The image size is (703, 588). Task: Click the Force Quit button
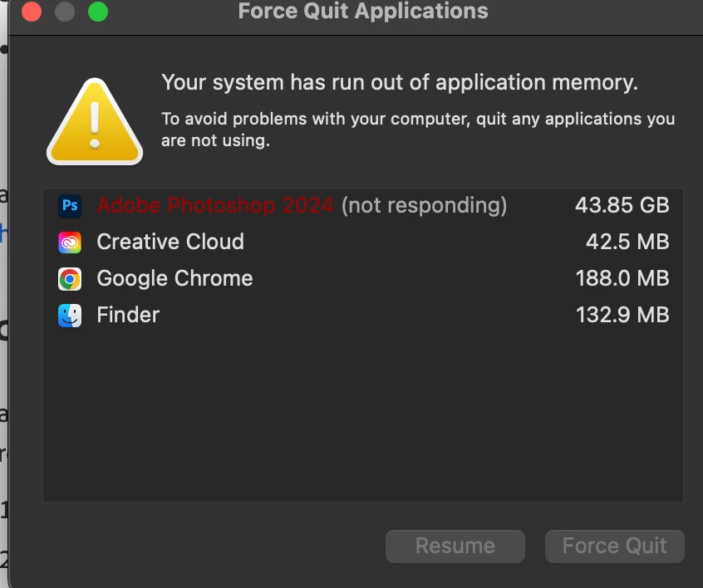point(615,546)
